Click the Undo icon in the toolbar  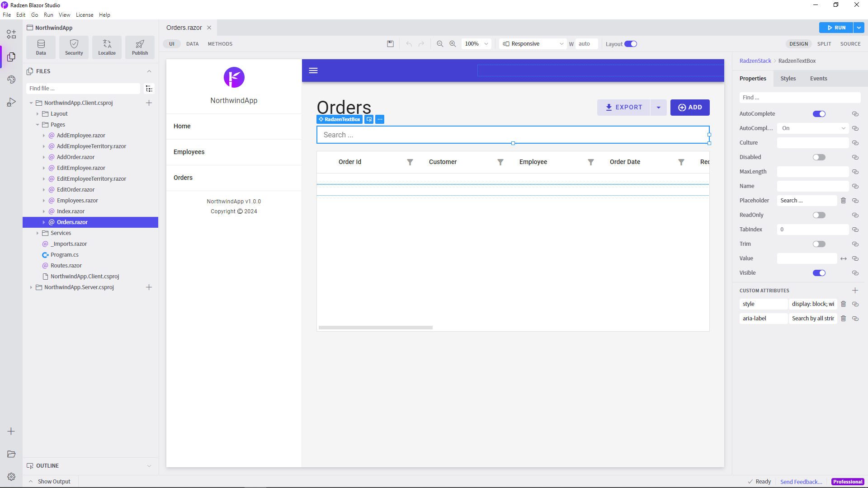pos(409,44)
